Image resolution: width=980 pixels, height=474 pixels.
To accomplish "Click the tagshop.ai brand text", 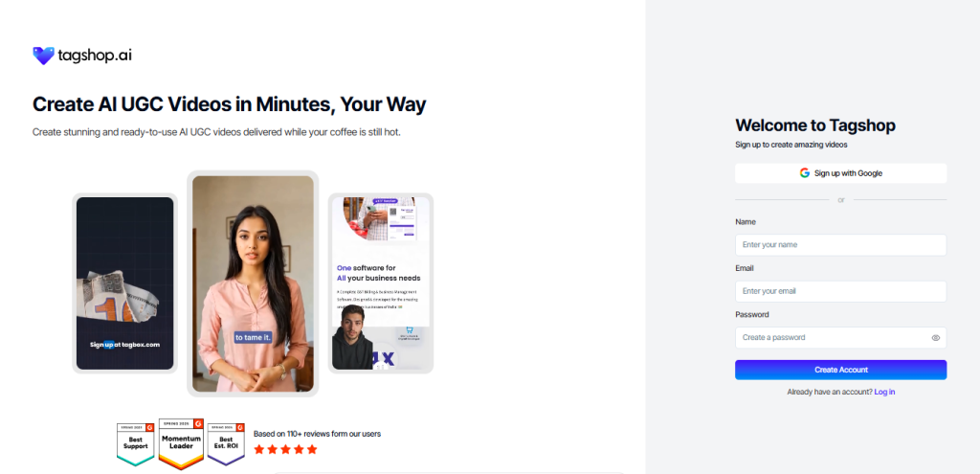I will click(95, 56).
